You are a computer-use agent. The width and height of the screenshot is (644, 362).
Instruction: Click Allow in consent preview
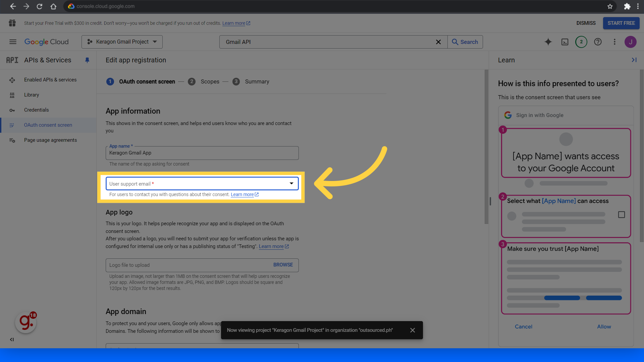pos(604,326)
